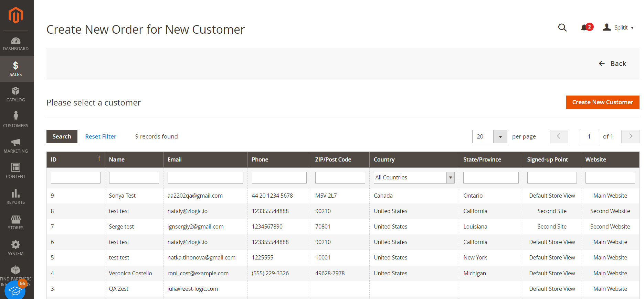The width and height of the screenshot is (644, 299).
Task: Click the Search button
Action: pos(62,136)
